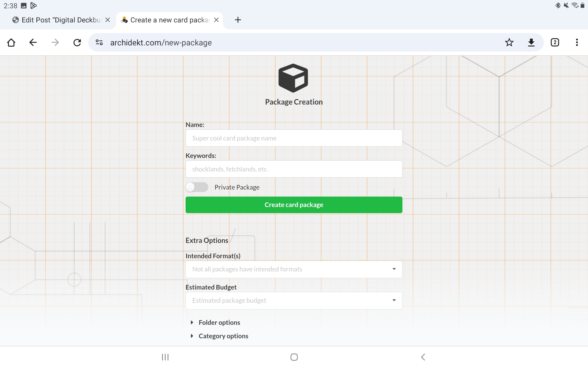Screen dimensions: 588x368
Task: Open a new tab with plus icon
Action: pyautogui.click(x=238, y=20)
